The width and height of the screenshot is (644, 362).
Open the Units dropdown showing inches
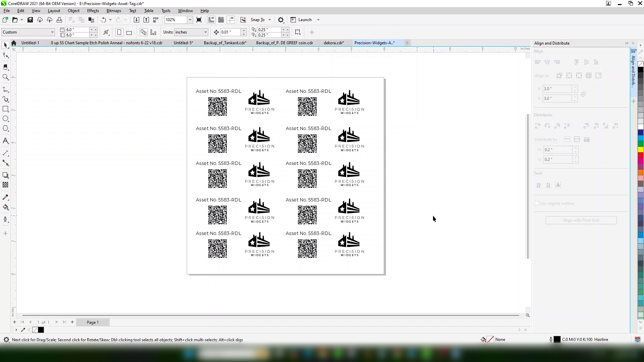[x=205, y=32]
